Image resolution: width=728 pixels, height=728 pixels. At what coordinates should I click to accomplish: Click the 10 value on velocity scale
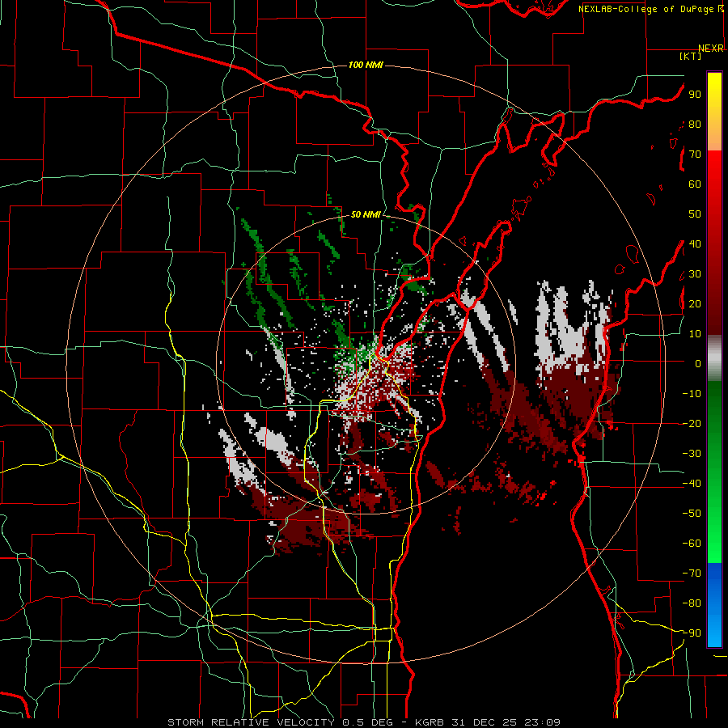[695, 334]
